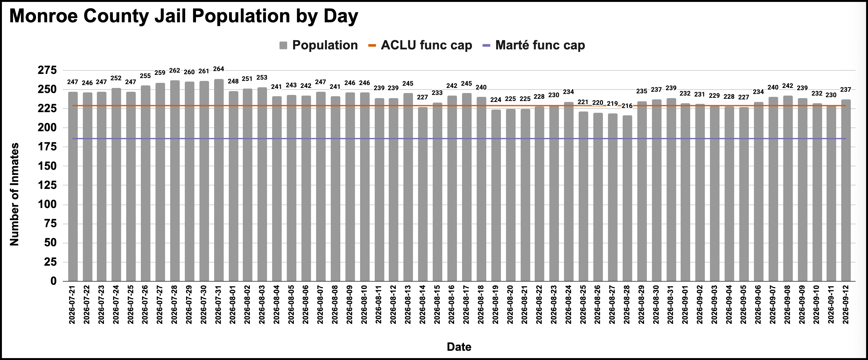868x360 pixels.
Task: Click the bar for 2026-07-21
Action: (x=73, y=187)
